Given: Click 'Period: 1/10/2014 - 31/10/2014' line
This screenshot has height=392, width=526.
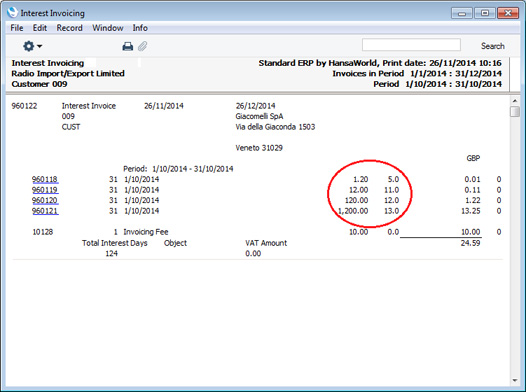Looking at the screenshot, I should pyautogui.click(x=178, y=169).
